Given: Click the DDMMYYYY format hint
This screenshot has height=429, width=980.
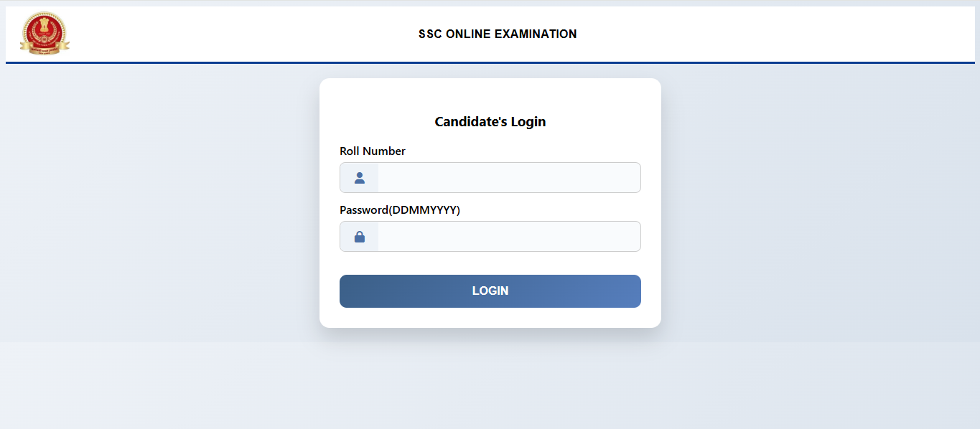Looking at the screenshot, I should tap(426, 210).
